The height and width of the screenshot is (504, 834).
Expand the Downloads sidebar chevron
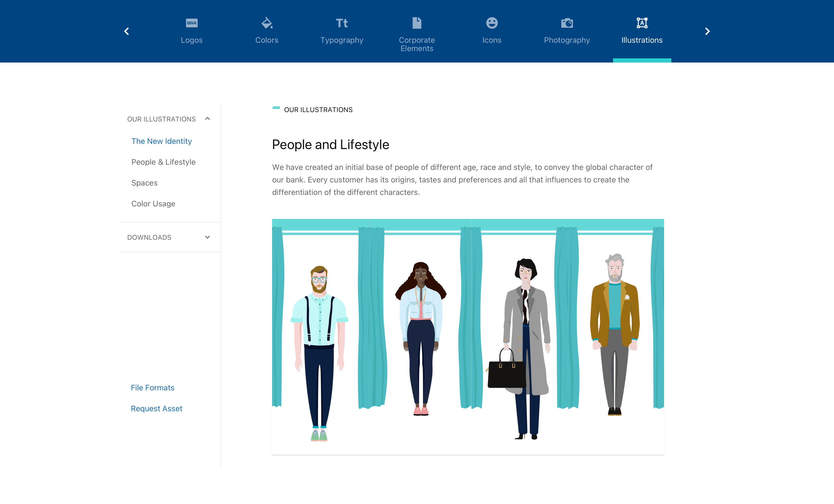coord(207,237)
